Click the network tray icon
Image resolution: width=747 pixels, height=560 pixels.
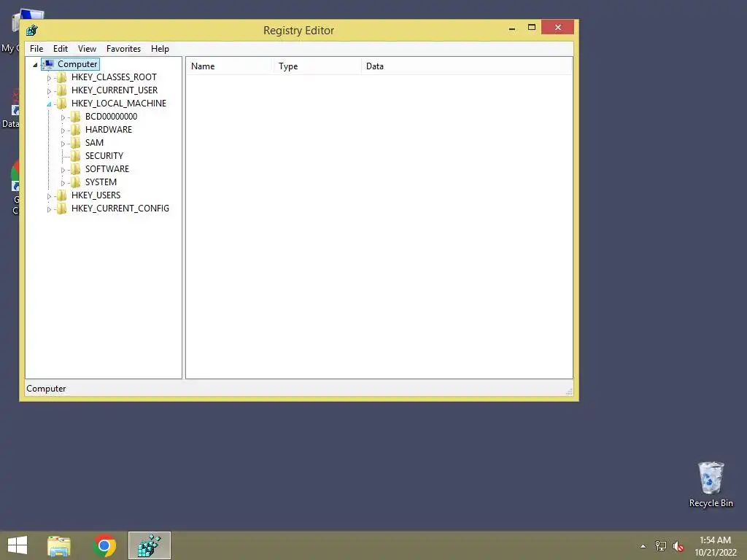pyautogui.click(x=661, y=546)
